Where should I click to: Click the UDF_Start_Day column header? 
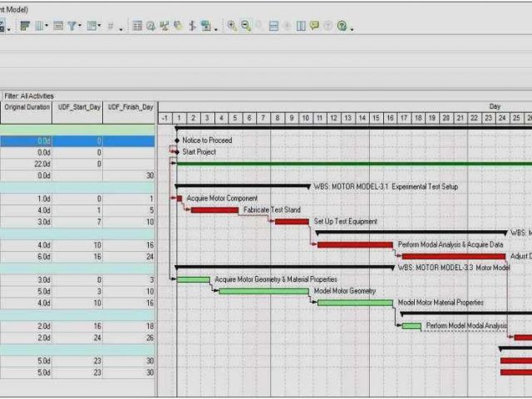[x=77, y=107]
